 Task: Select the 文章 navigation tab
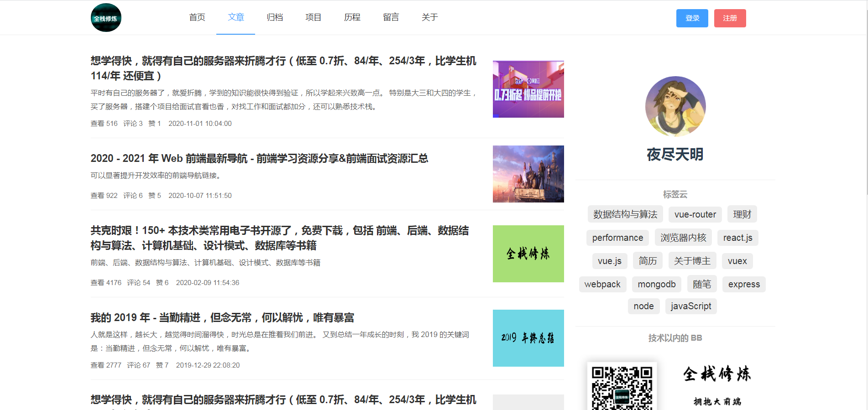236,17
